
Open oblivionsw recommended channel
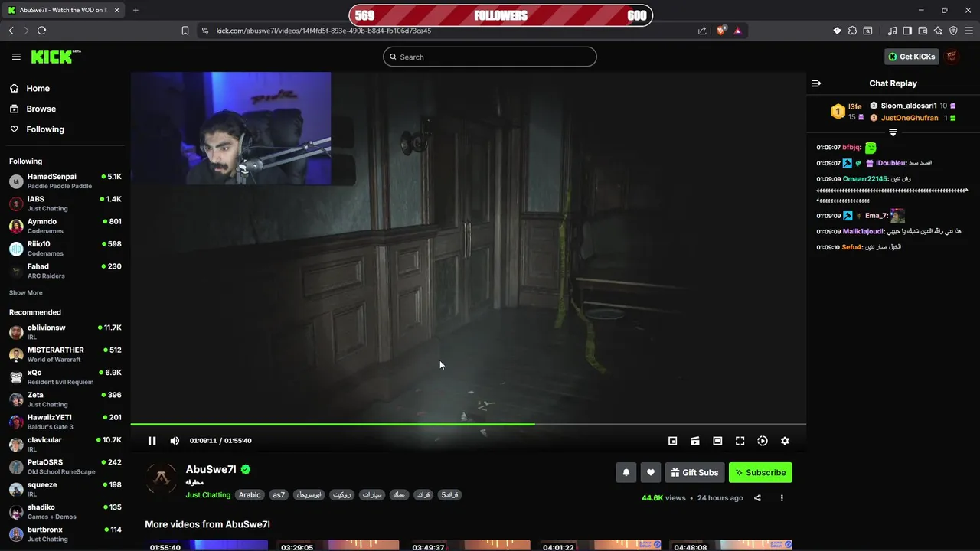(x=65, y=332)
